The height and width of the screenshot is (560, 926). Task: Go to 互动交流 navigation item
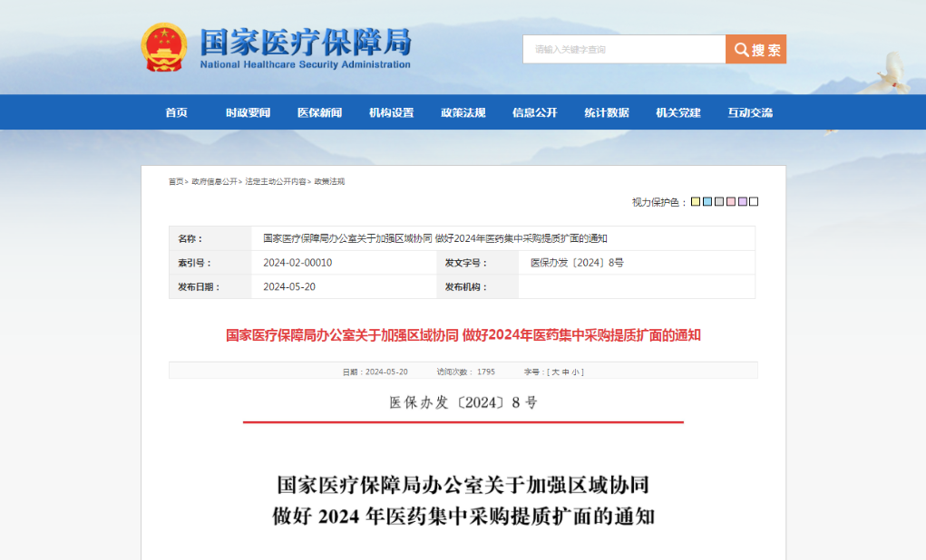click(750, 113)
